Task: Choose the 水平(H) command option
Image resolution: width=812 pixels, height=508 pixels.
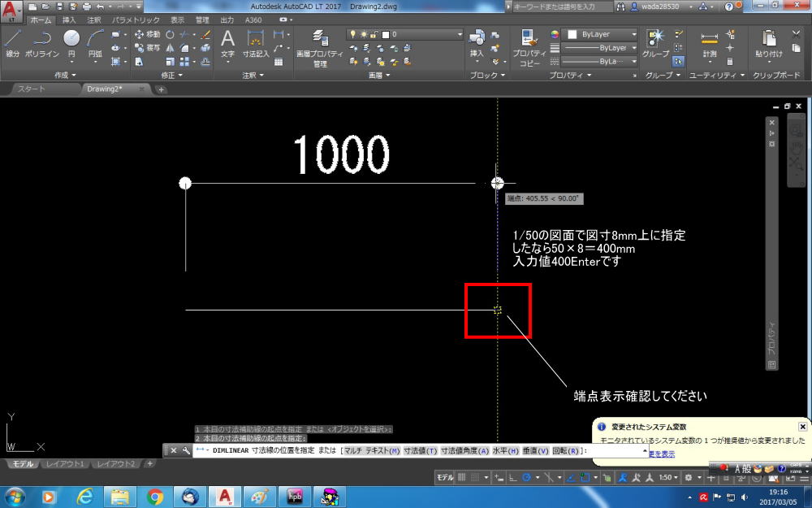Action: [x=505, y=451]
